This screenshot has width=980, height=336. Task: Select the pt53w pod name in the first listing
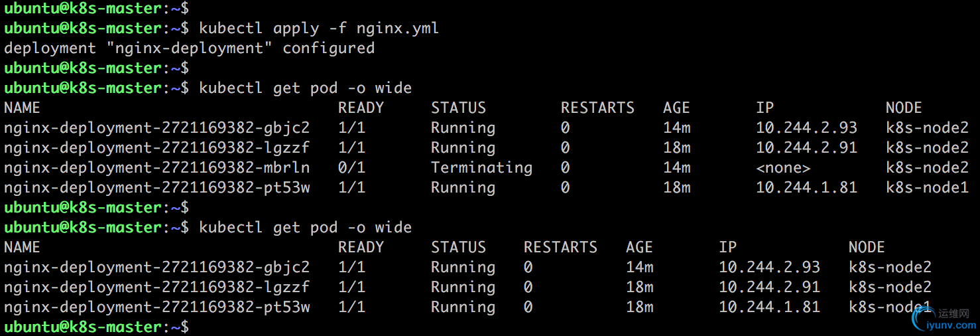click(156, 188)
